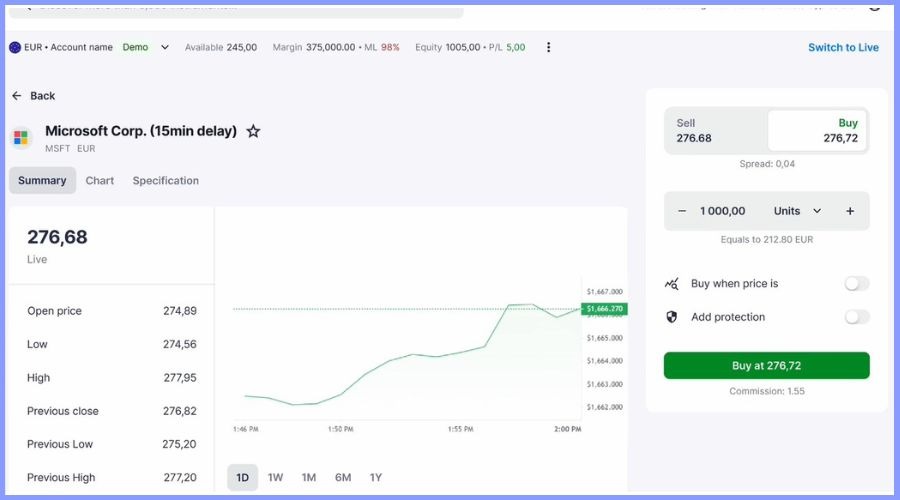Decrease units with the minus button
900x500 pixels.
tap(682, 211)
